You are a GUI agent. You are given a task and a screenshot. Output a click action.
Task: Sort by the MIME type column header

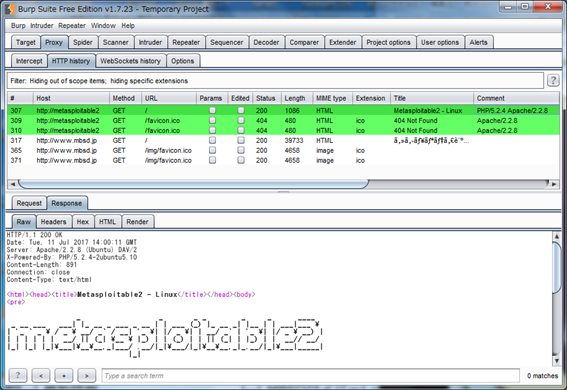pyautogui.click(x=332, y=98)
